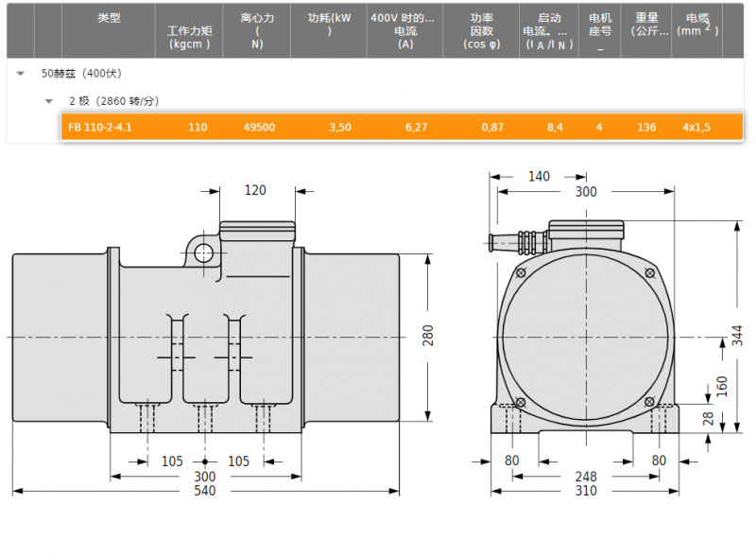Image resolution: width=756 pixels, height=557 pixels.
Task: Click the 400V 时的电流 (A) column header
Action: 405,31
